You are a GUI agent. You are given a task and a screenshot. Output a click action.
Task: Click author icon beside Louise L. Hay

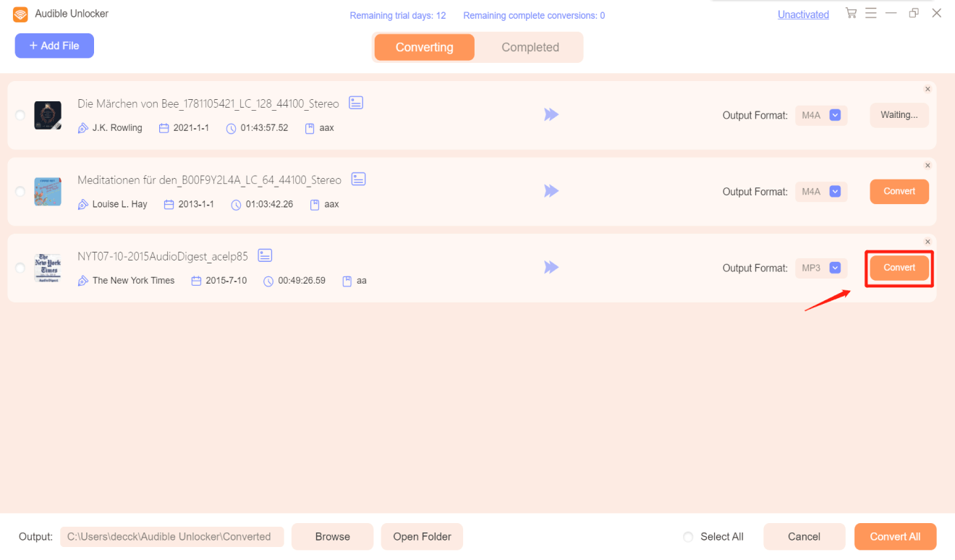coord(83,205)
